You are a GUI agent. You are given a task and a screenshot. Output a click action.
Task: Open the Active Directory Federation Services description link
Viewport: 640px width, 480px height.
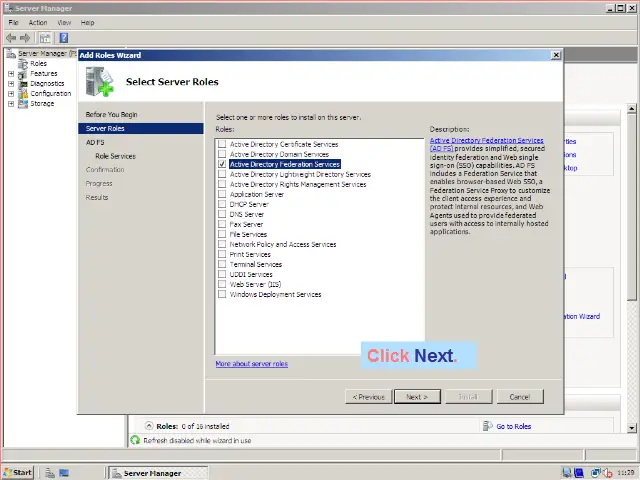[487, 144]
